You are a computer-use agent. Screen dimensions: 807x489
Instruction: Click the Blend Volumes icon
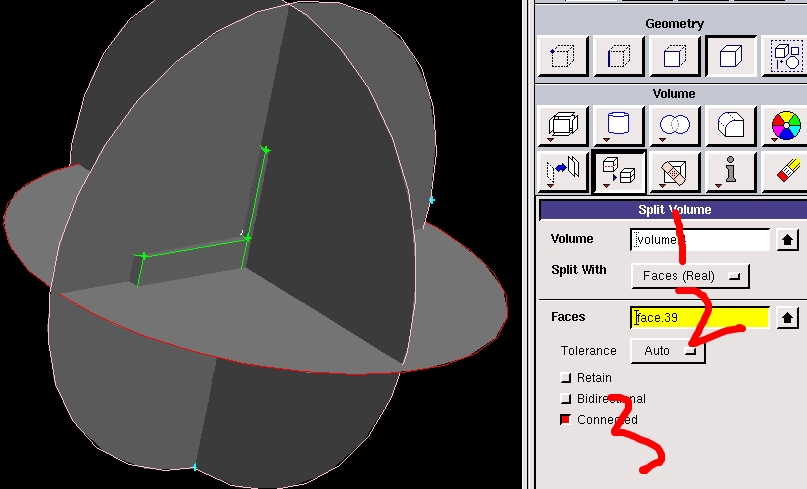[x=731, y=126]
